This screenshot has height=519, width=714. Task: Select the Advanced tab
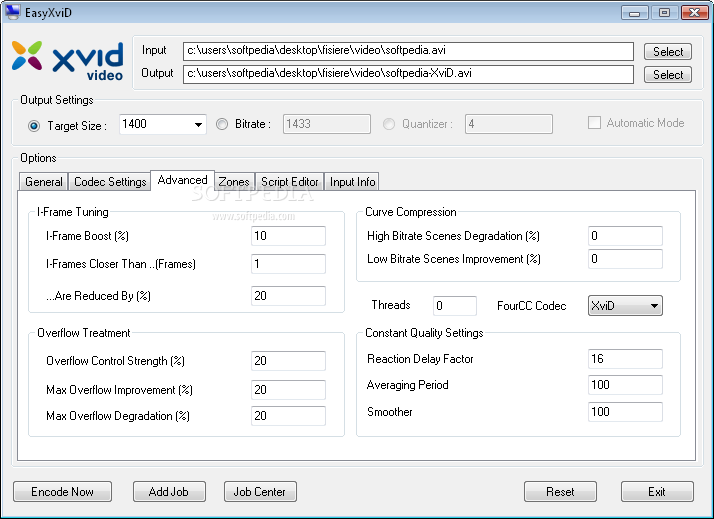182,180
